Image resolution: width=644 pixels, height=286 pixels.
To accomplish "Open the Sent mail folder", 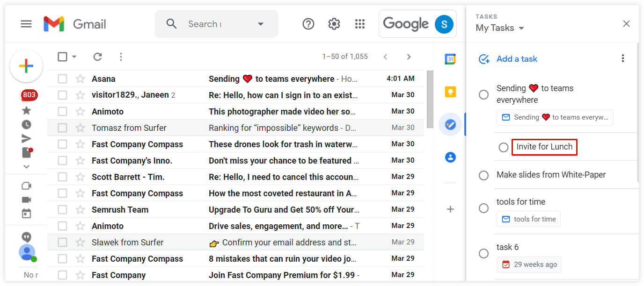I will pyautogui.click(x=26, y=138).
